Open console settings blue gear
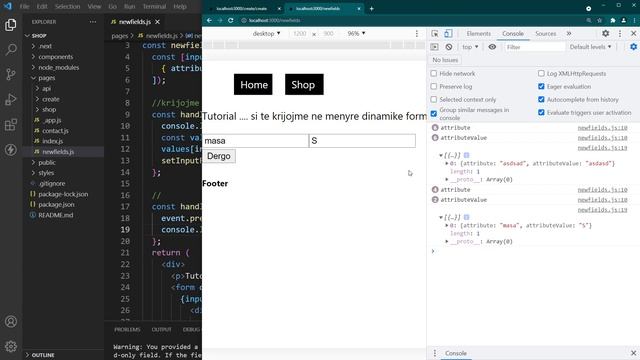The height and width of the screenshot is (360, 640). 633,47
